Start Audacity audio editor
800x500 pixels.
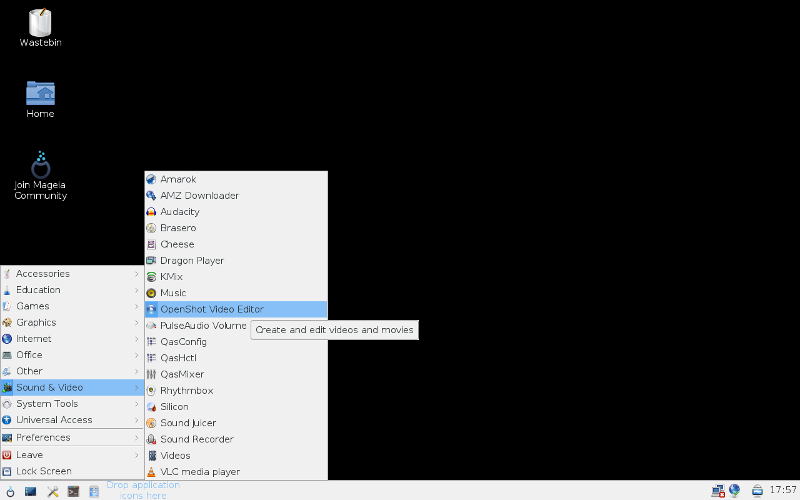[236, 212]
